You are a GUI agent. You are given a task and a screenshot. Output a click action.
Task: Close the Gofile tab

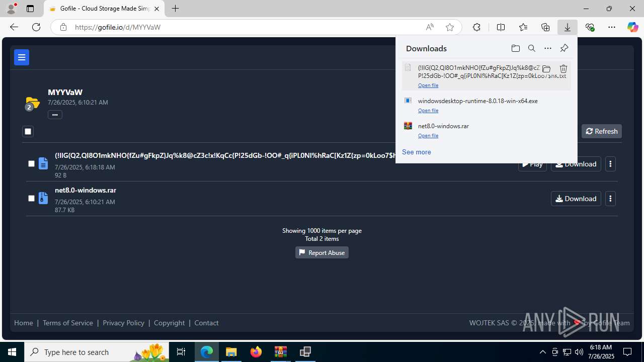point(156,9)
